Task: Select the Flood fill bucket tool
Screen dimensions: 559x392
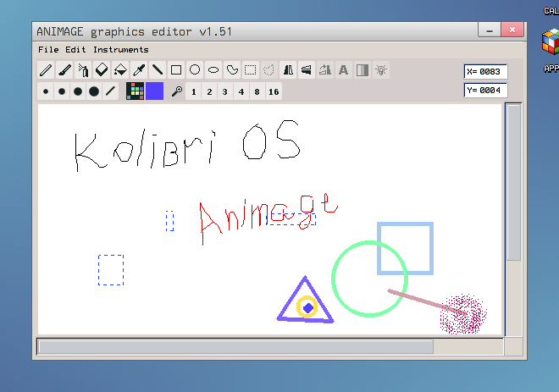Action: pyautogui.click(x=120, y=69)
